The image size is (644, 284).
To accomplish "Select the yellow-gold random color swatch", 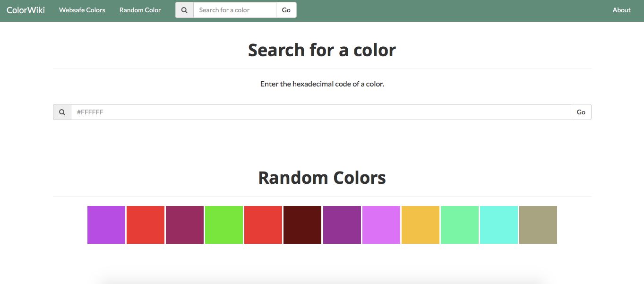I will 421,225.
